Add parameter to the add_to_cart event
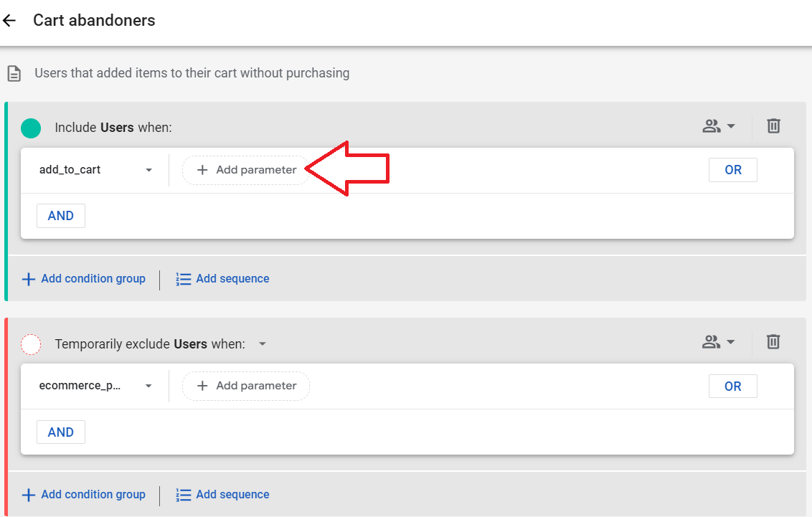 (246, 170)
